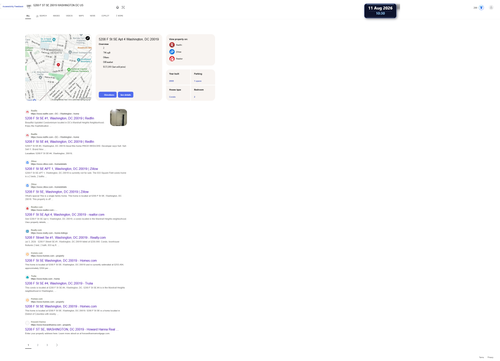Viewport: 500px width, 361px height.
Task: Switch to the Images search tab
Action: [x=56, y=16]
